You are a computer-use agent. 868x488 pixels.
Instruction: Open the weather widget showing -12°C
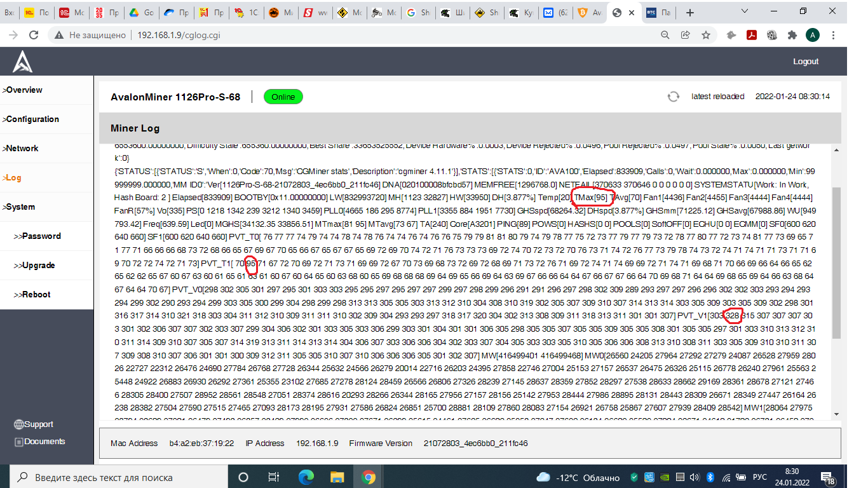point(578,478)
